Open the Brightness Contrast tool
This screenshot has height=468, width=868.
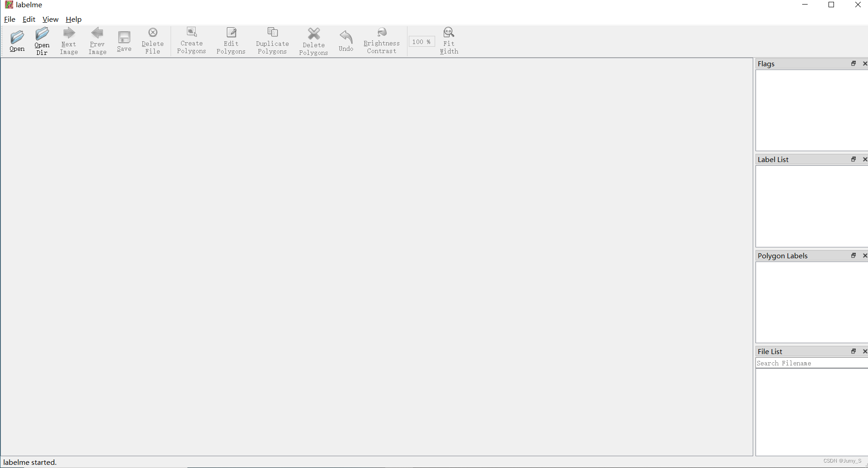pos(382,41)
